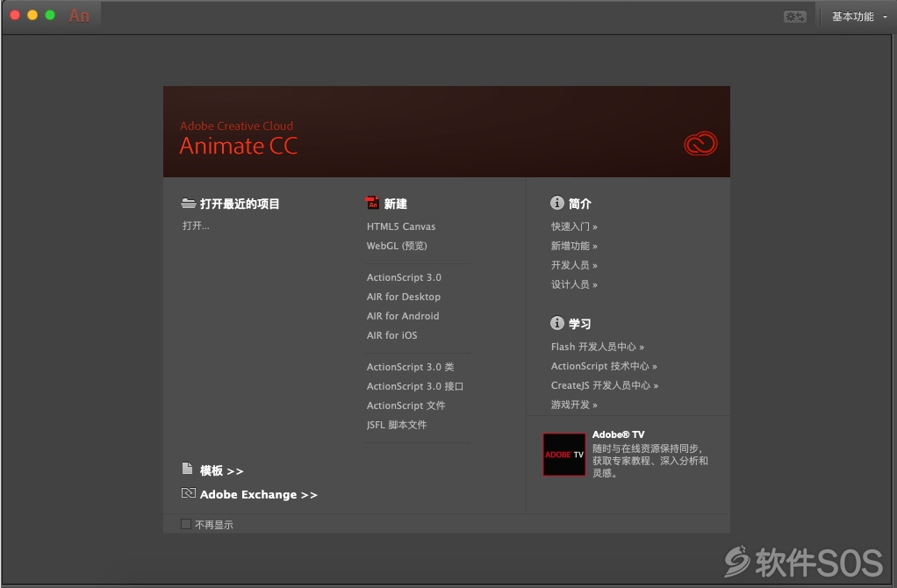Viewport: 897px width, 588px height.
Task: Click the An file icon beside 新建
Action: pos(372,203)
